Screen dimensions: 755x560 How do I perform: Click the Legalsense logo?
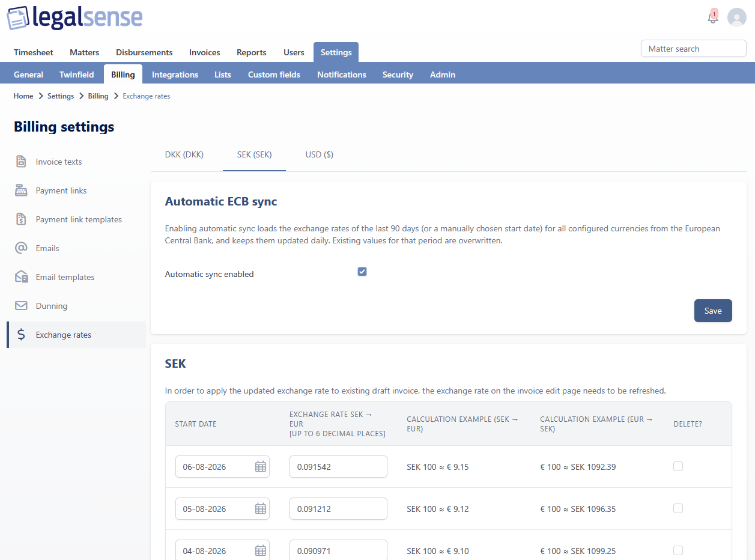(74, 17)
